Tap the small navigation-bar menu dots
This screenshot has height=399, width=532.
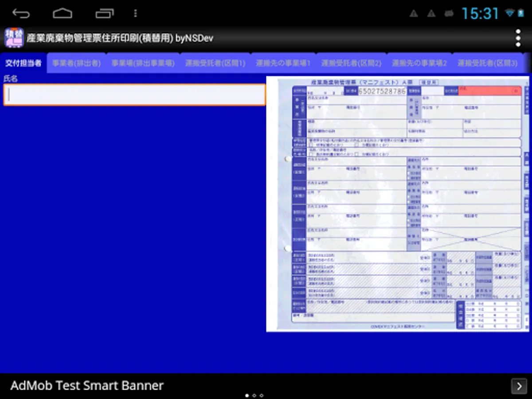[135, 13]
